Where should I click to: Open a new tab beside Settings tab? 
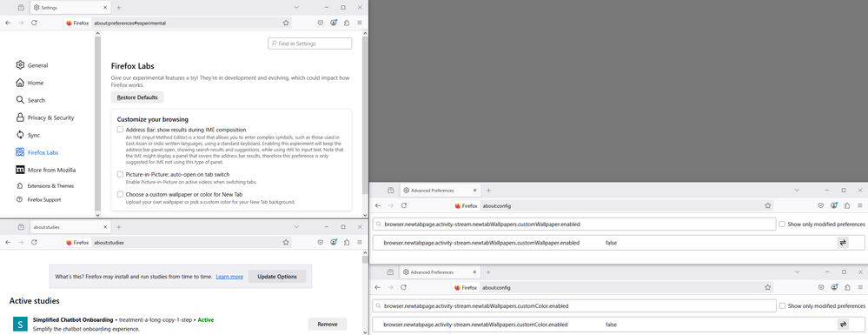[118, 7]
